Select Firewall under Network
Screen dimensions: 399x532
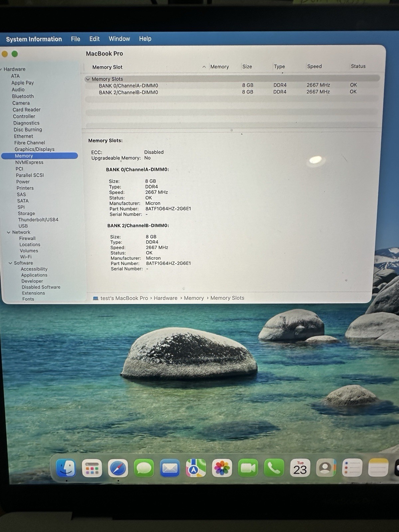coord(27,238)
